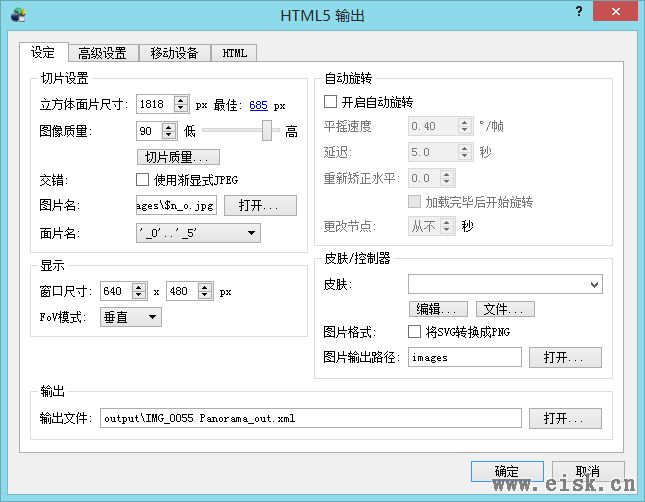Click 编辑... button under skin
The image size is (645, 502).
tap(437, 309)
